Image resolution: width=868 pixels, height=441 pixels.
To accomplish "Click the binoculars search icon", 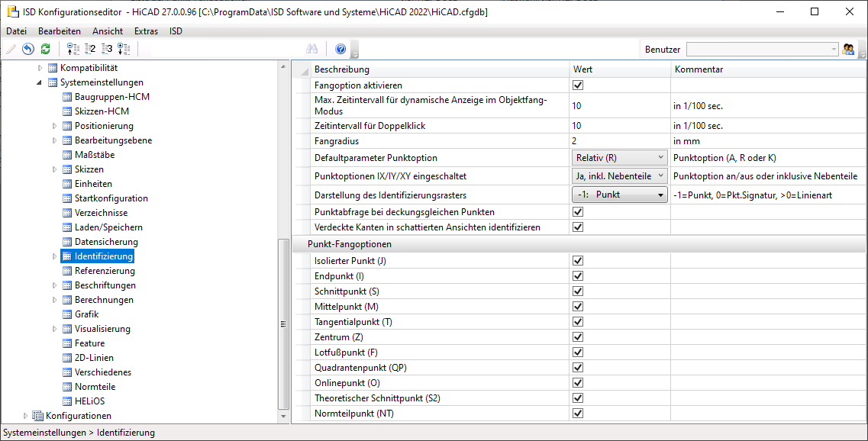I will [x=312, y=49].
